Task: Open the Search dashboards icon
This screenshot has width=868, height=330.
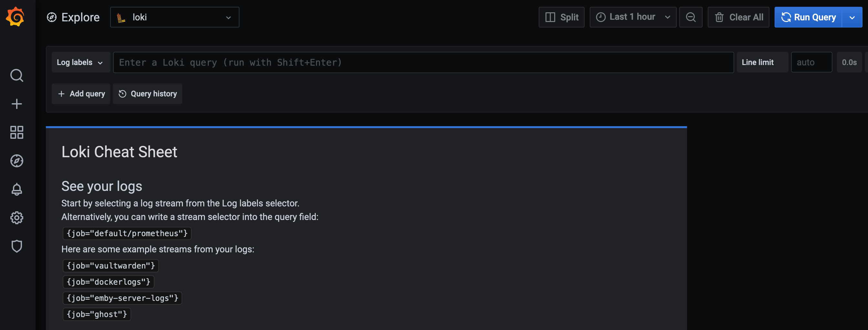Action: [16, 75]
